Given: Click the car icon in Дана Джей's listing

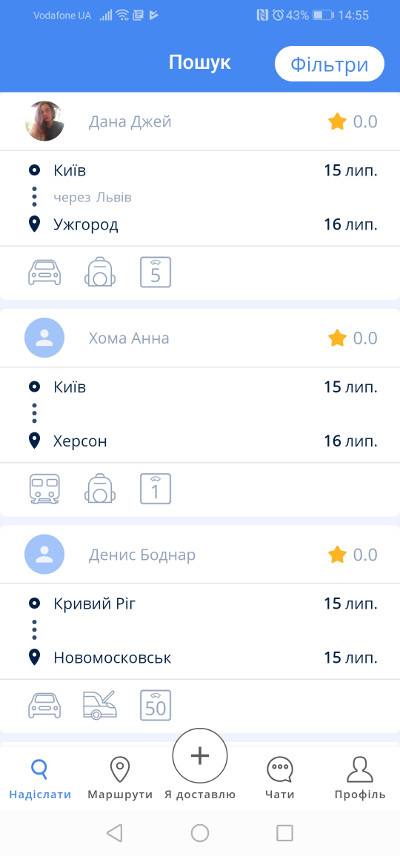Looking at the screenshot, I should click(45, 272).
